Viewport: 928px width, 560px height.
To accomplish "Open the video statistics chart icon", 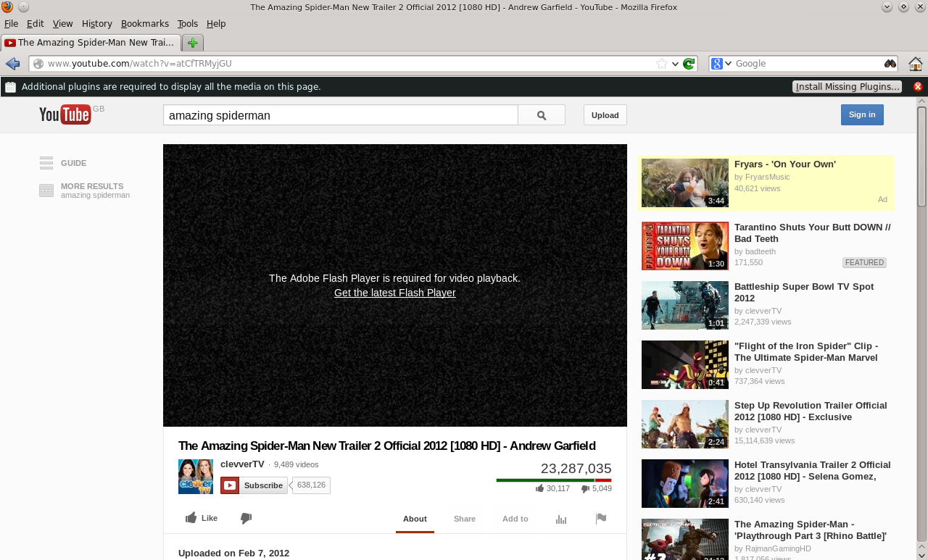I will tap(561, 519).
